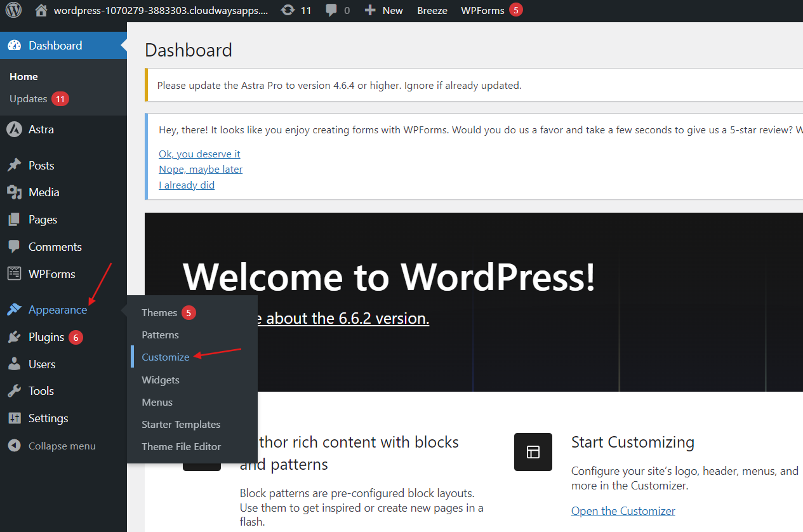
Task: Select Customize from the Appearance submenu
Action: click(x=165, y=357)
